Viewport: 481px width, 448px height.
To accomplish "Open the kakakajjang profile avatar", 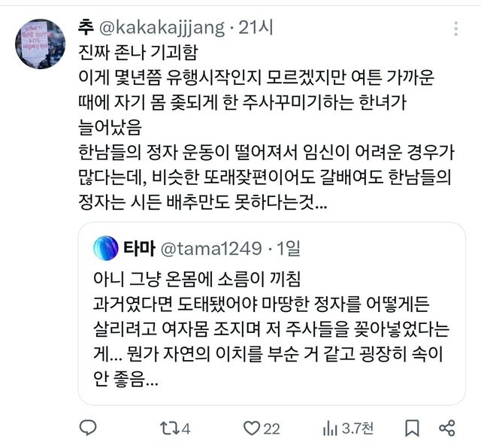I will tap(40, 44).
